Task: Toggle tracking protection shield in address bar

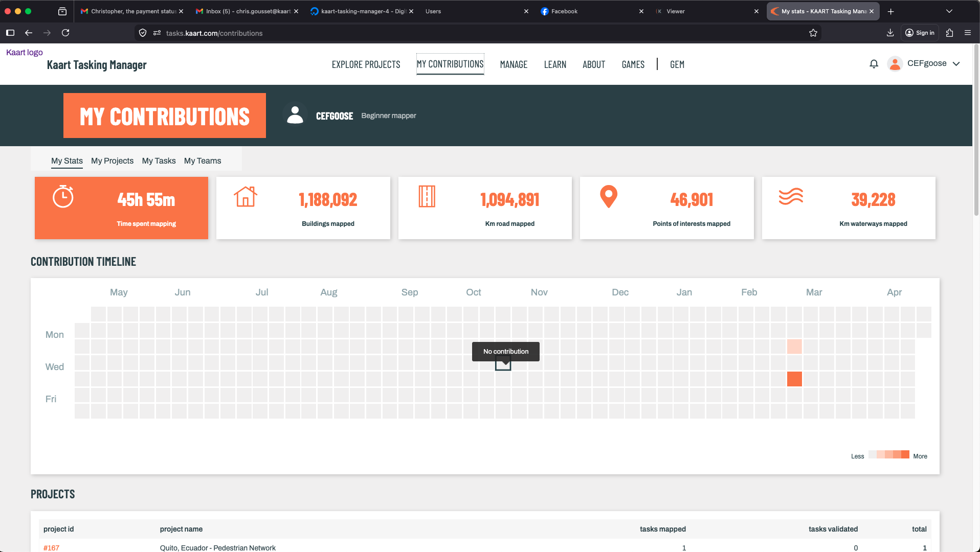Action: [142, 33]
